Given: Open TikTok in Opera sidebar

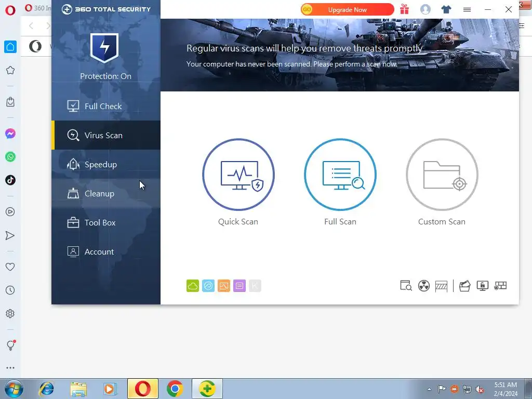Looking at the screenshot, I should click(x=10, y=180).
